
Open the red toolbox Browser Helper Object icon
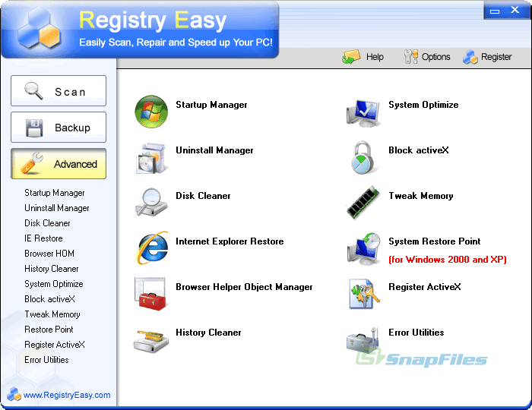pos(150,293)
